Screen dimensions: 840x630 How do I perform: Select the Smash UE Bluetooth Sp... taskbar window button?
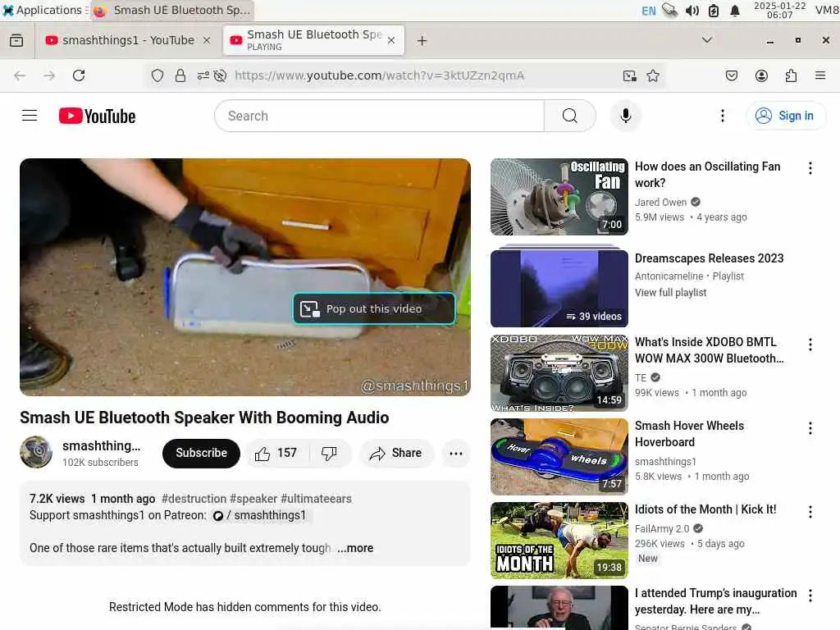[172, 10]
